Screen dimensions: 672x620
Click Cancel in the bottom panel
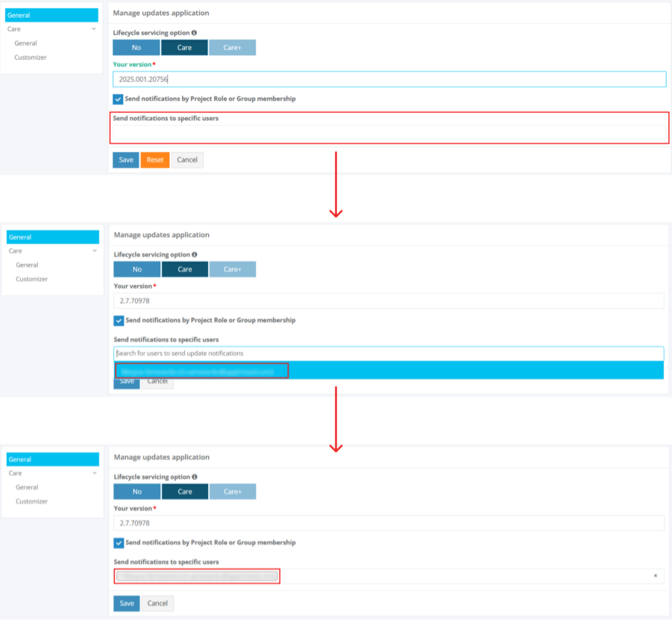(157, 603)
